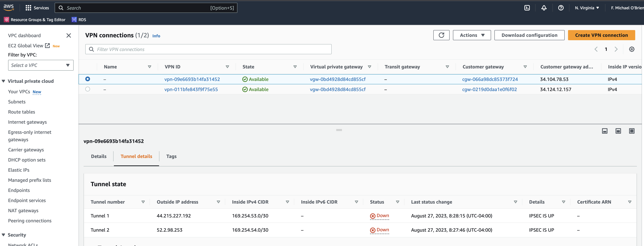
Task: Switch details pane to full-screen layout
Action: 632,131
